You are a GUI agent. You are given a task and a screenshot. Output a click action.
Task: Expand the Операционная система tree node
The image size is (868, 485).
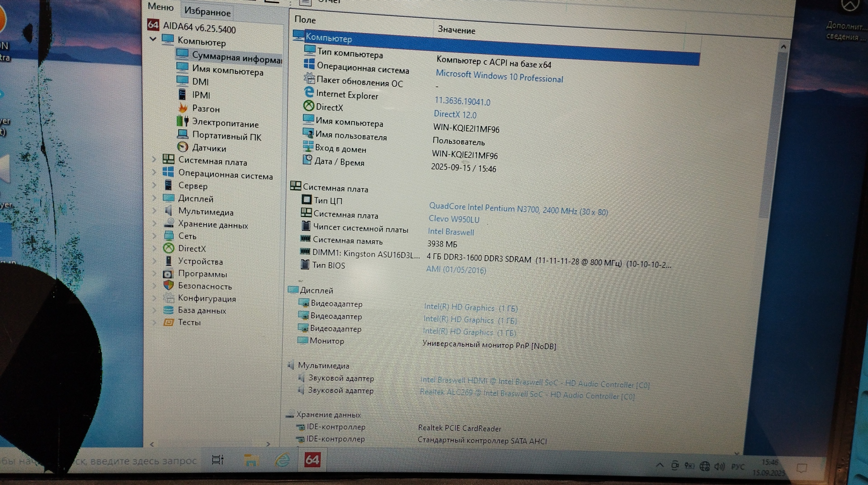(x=154, y=172)
